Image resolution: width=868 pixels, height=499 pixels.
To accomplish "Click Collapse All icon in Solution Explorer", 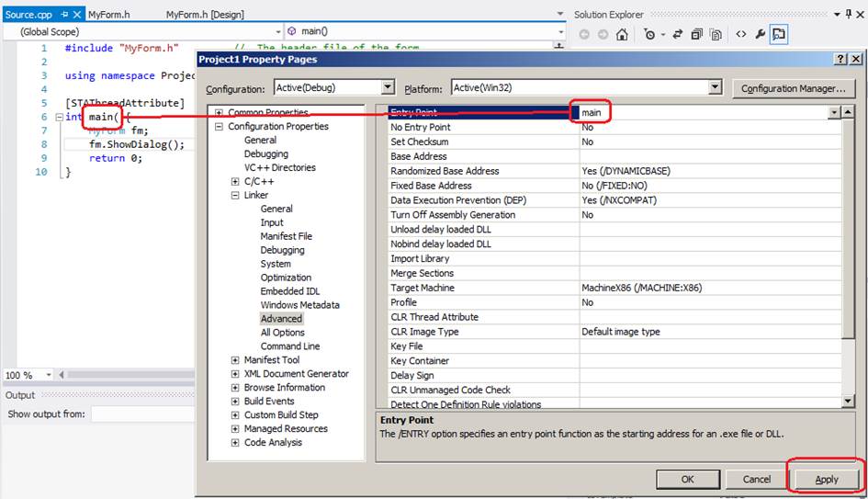I will tap(695, 35).
